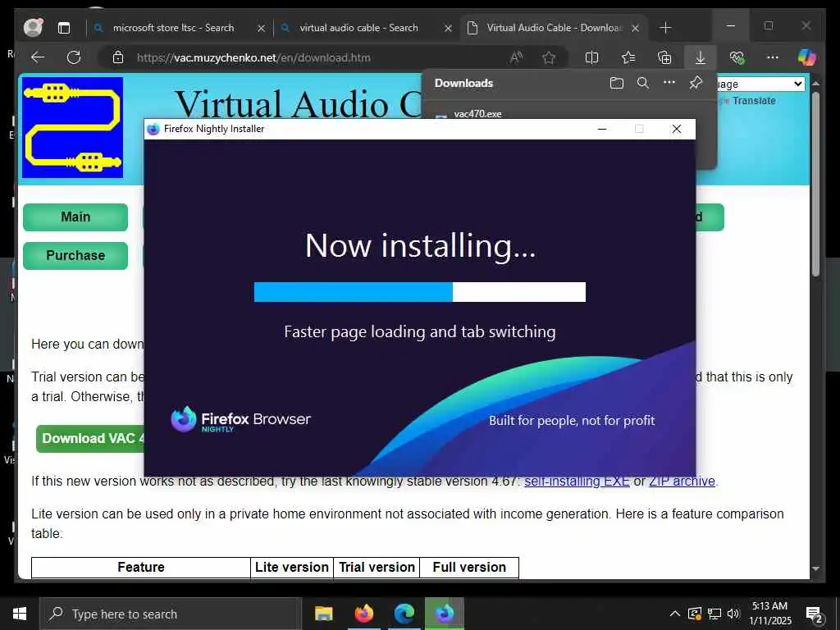This screenshot has width=840, height=630.
Task: Show hidden system tray icons chevron
Action: click(675, 614)
